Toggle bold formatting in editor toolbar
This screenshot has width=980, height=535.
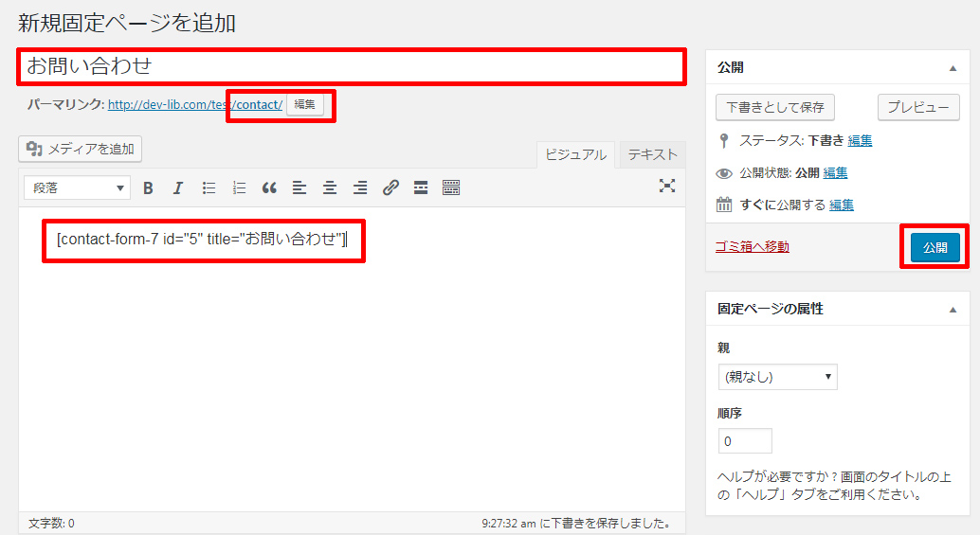click(x=148, y=187)
